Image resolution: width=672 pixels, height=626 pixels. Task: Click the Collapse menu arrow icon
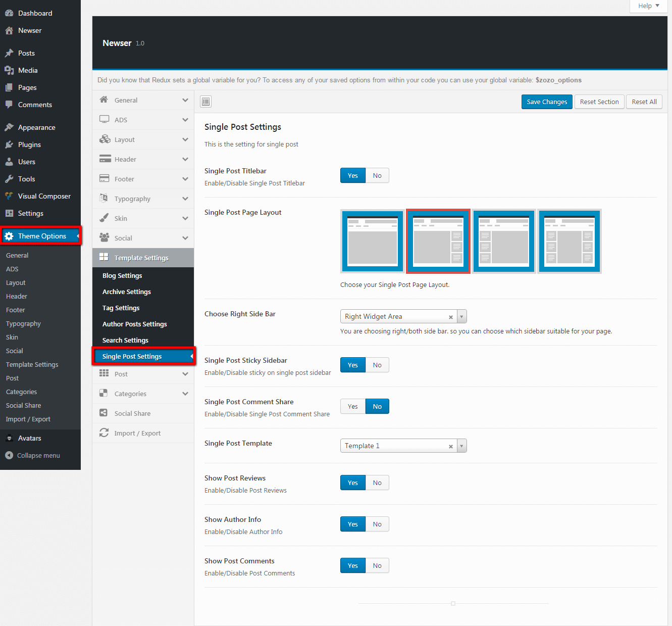(x=9, y=455)
